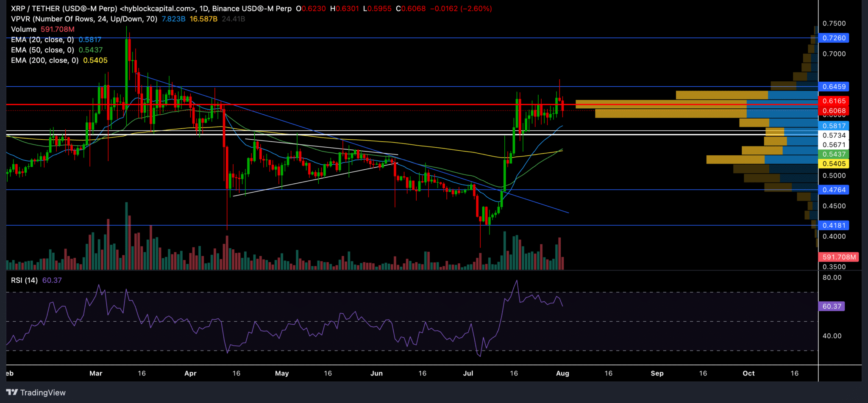Click the yellow 0.5405 EMA label
The image size is (868, 403).
point(834,163)
